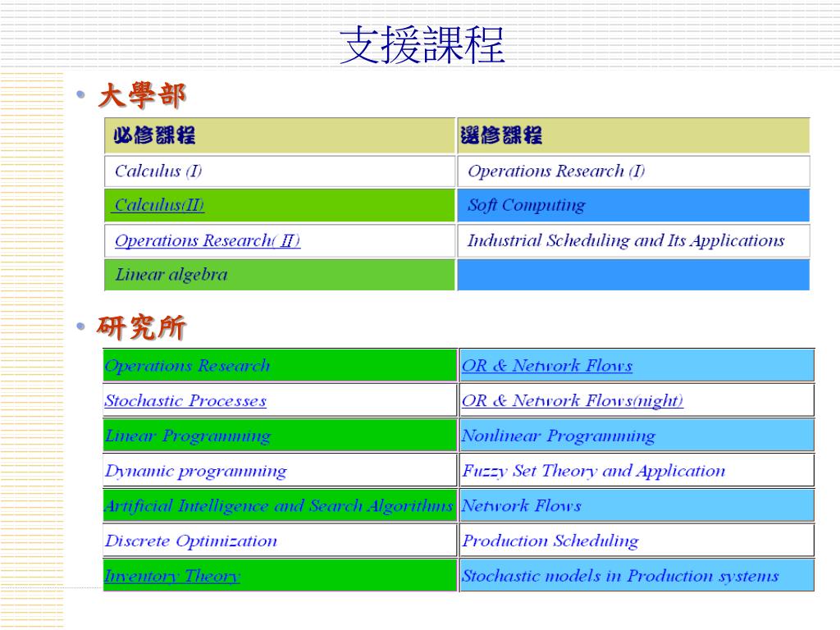Select the slide title 支援課程
This screenshot has height=630, width=840.
point(422,45)
